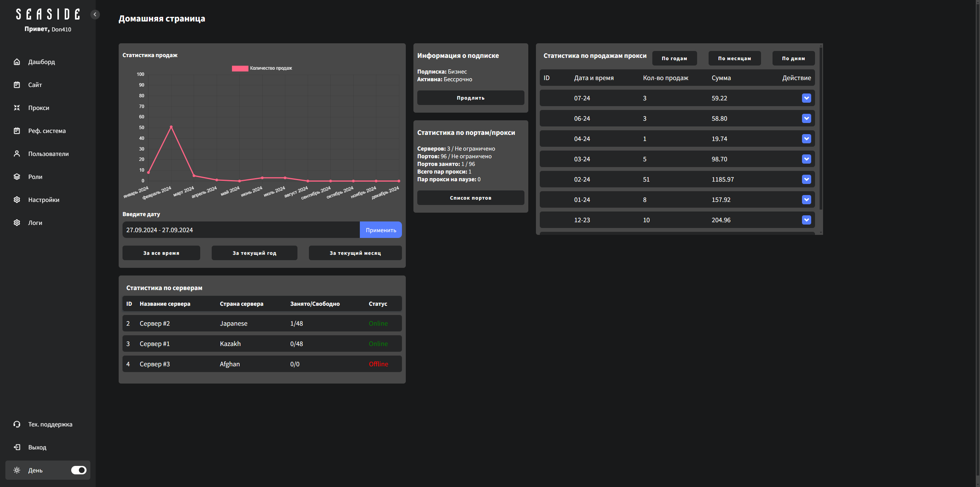Open Список портов
The width and height of the screenshot is (980, 487).
click(470, 198)
